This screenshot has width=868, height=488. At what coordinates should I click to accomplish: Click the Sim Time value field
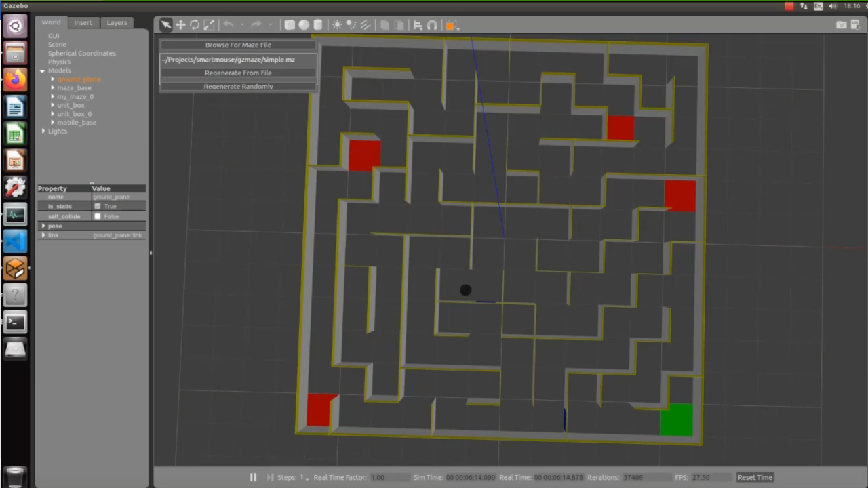(x=471, y=477)
